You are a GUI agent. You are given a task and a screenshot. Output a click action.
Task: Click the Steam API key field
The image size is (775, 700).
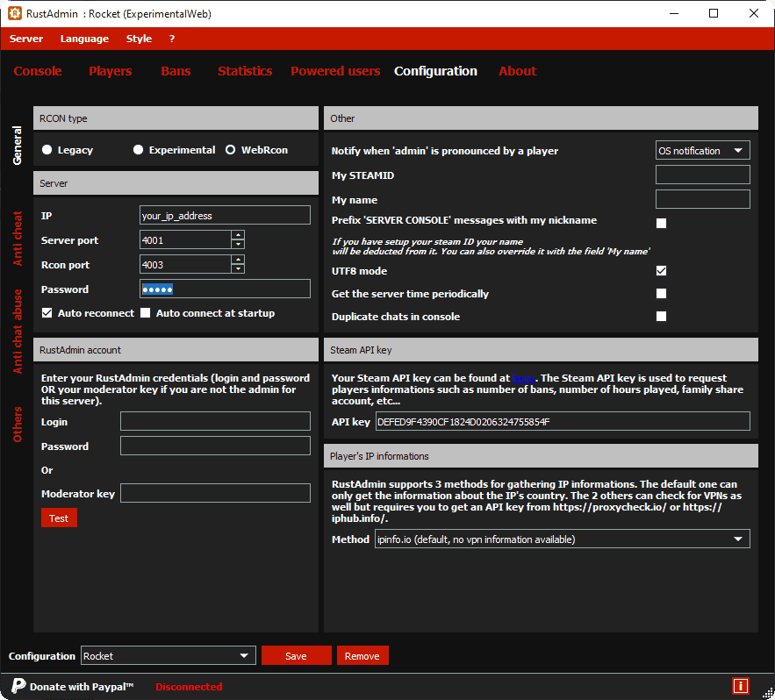tap(562, 422)
